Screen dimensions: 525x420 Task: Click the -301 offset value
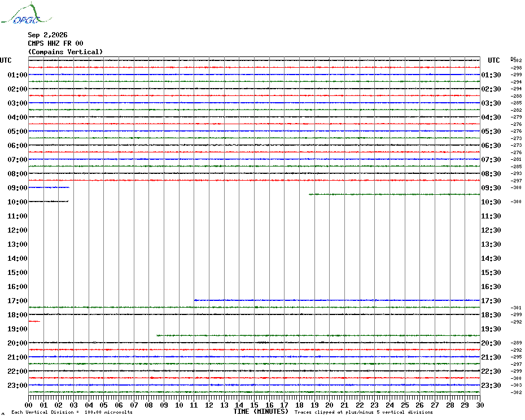point(516,308)
